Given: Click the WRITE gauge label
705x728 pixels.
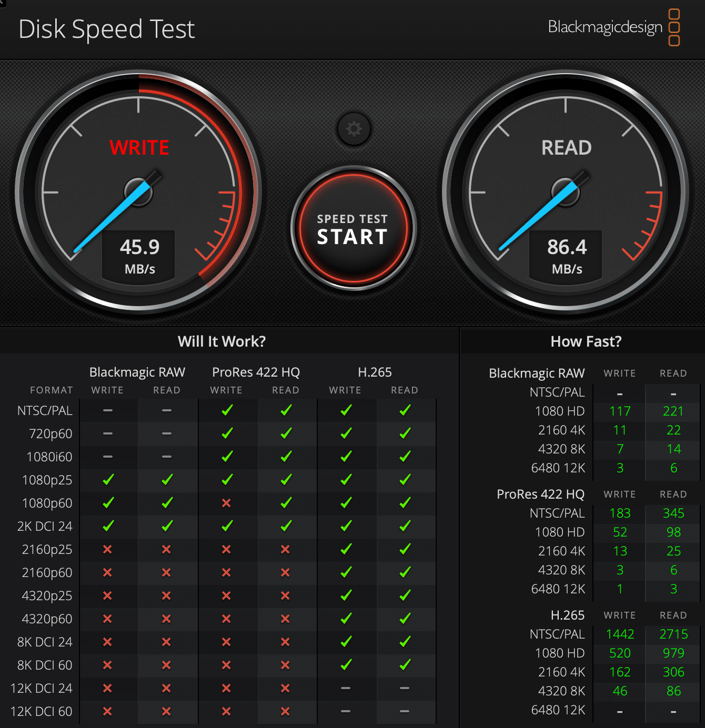Looking at the screenshot, I should (x=139, y=148).
